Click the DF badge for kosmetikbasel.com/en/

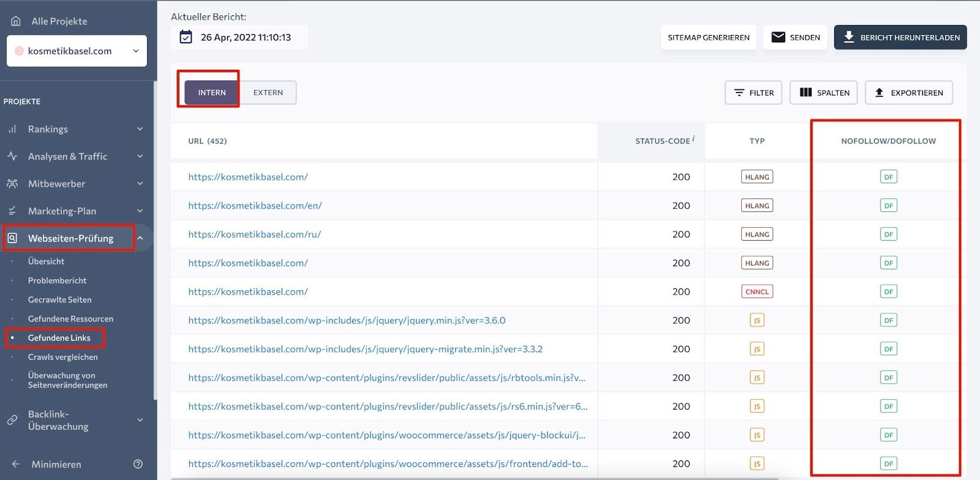(x=889, y=206)
